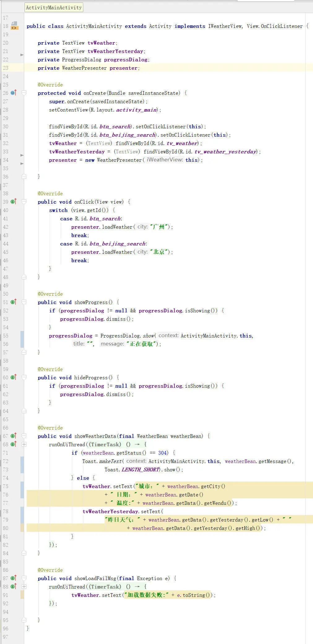The height and width of the screenshot is (644, 313).
Task: Click the else keyword on line 74
Action: [83, 478]
